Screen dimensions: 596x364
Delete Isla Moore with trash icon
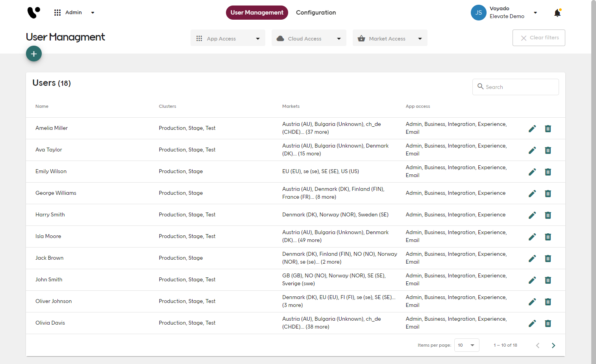point(548,237)
